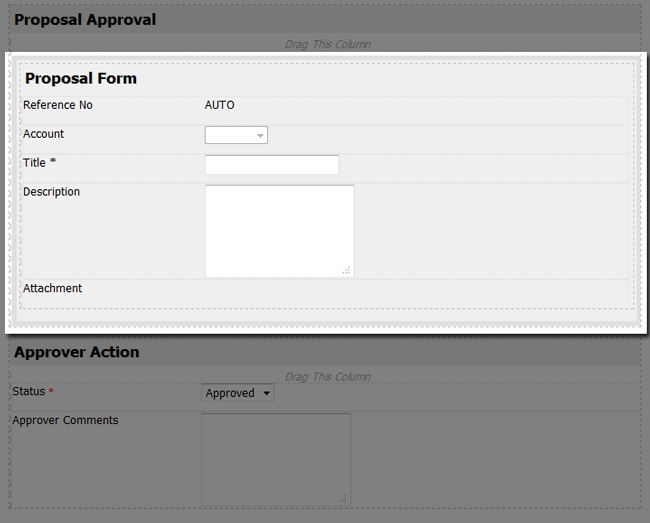Click the Approver Comments resize handle
The image size is (650, 523).
point(343,498)
